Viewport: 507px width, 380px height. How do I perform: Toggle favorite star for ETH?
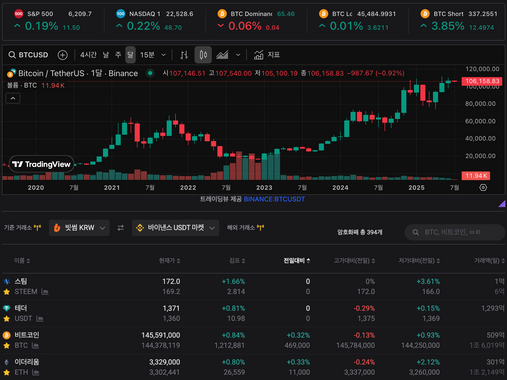point(6,372)
